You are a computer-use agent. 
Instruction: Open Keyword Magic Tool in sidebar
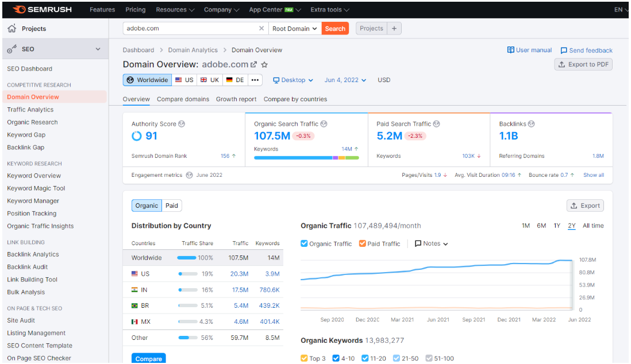pyautogui.click(x=36, y=188)
